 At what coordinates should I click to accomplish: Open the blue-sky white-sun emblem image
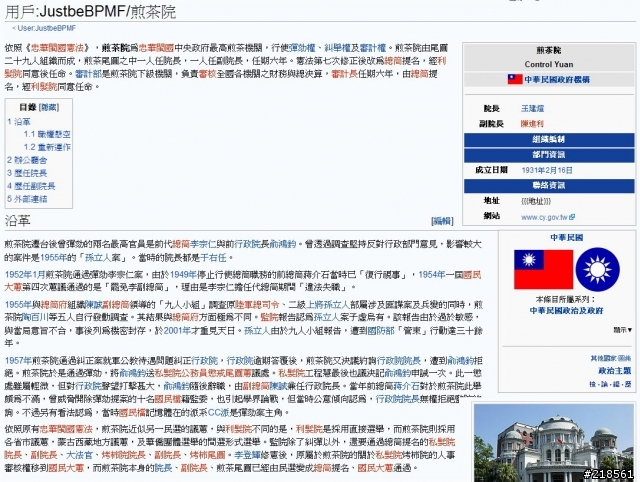pos(598,270)
